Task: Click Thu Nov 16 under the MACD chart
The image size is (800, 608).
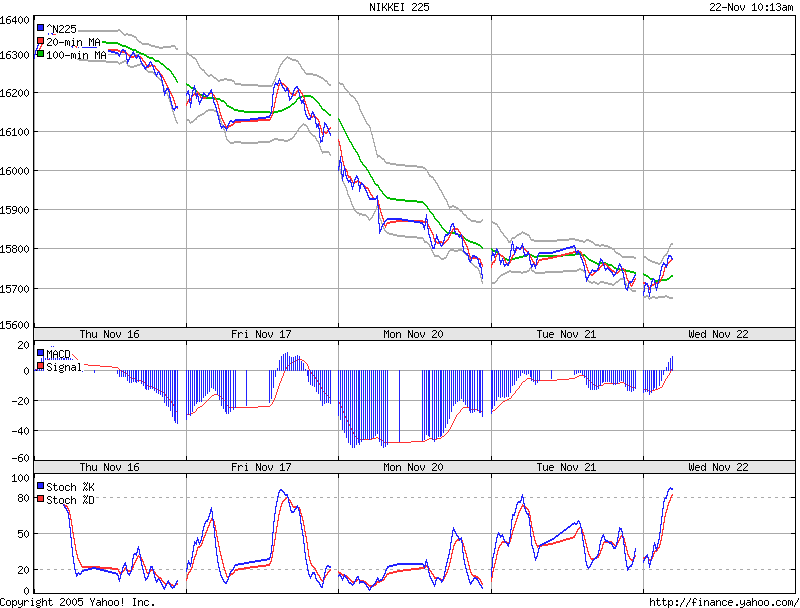Action: [109, 467]
